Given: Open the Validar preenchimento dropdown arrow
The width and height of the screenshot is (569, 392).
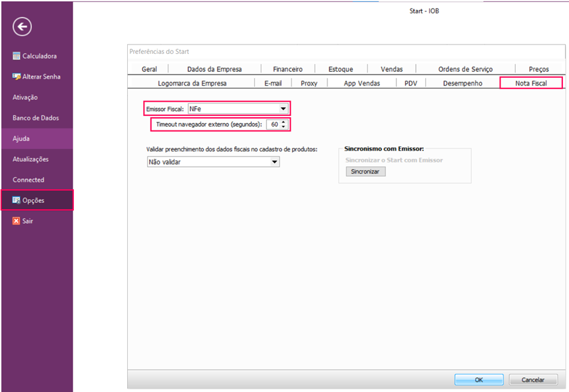Looking at the screenshot, I should pos(274,162).
